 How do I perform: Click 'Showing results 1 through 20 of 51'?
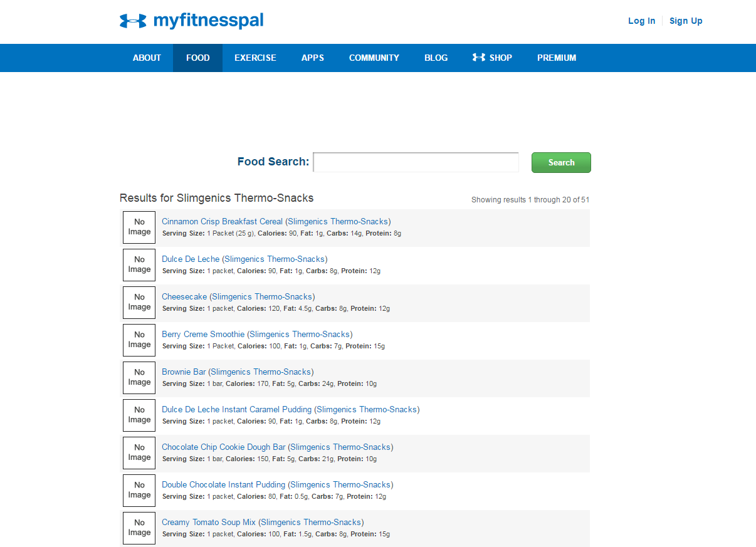530,200
